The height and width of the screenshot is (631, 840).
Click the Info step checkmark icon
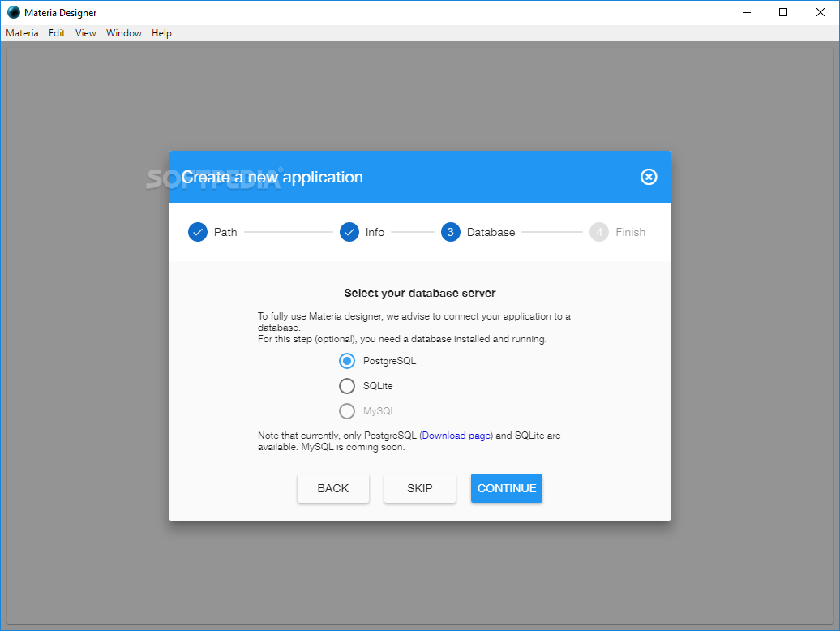[349, 232]
